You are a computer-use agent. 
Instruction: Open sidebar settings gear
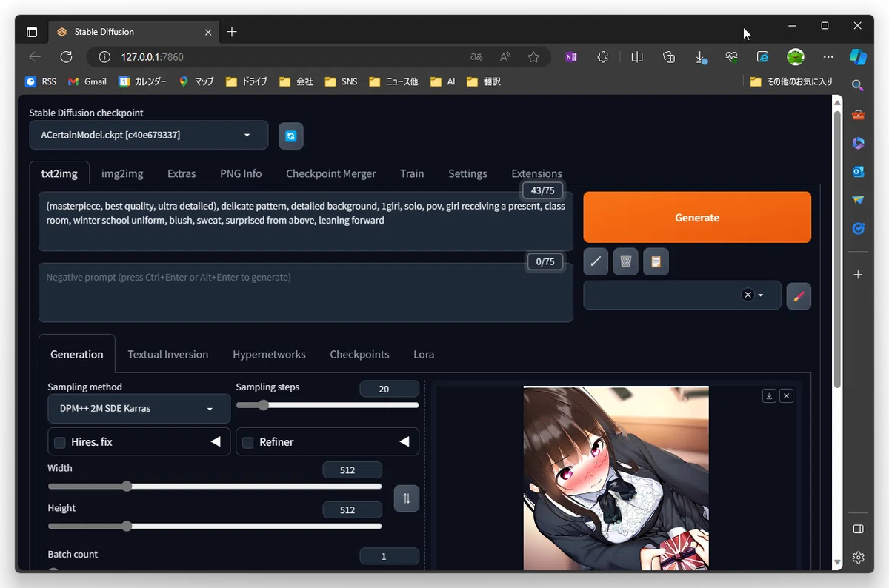[858, 557]
